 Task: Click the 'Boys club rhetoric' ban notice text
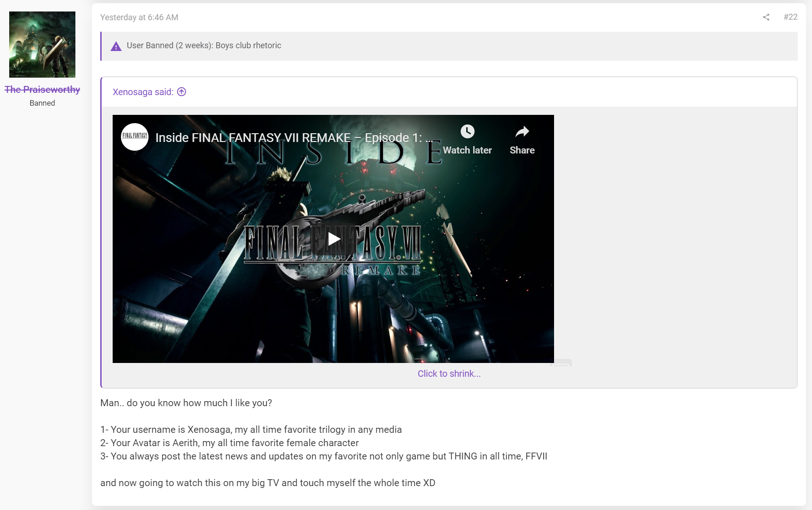[248, 45]
